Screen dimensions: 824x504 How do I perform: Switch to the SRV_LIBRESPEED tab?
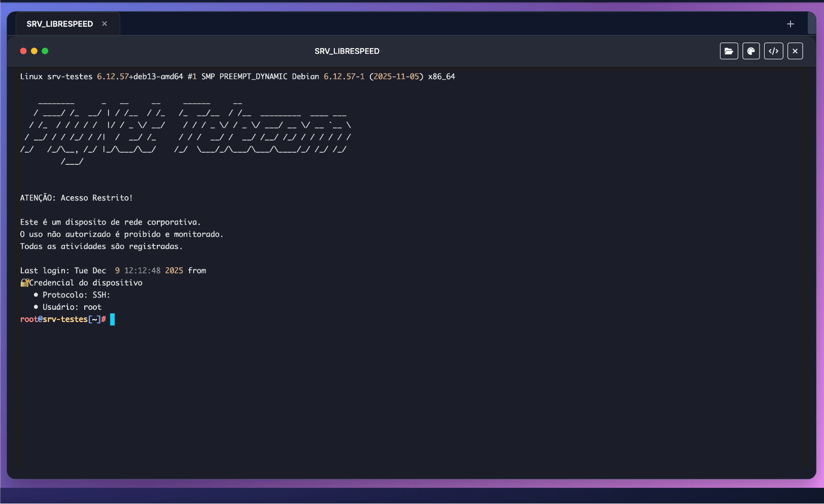60,23
